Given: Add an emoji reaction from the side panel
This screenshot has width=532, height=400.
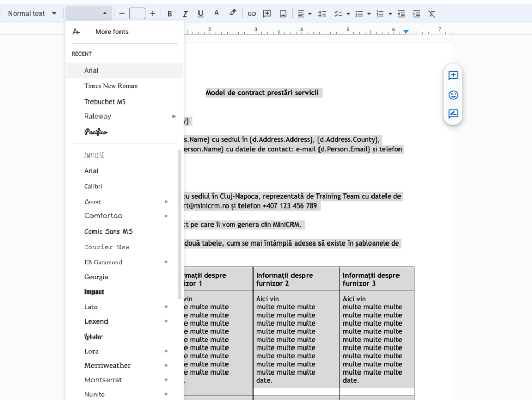Looking at the screenshot, I should [453, 95].
